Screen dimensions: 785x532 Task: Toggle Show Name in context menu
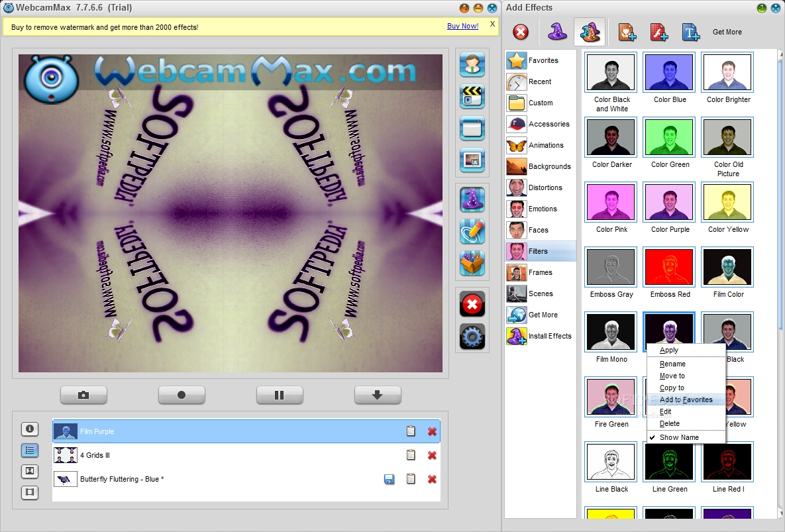686,437
